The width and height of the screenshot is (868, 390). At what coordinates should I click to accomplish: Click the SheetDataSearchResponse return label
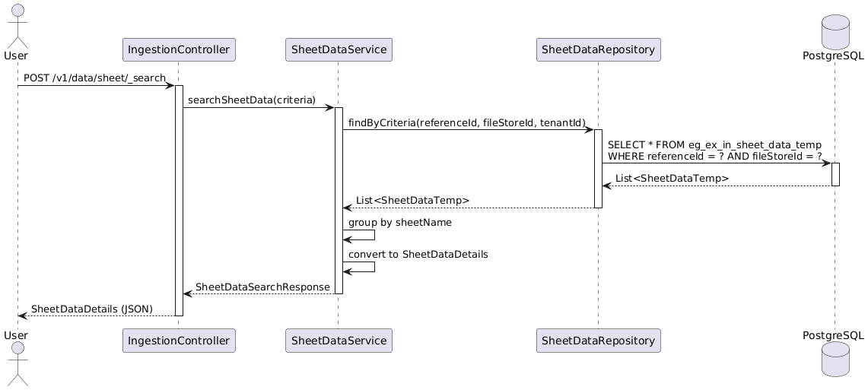[263, 287]
